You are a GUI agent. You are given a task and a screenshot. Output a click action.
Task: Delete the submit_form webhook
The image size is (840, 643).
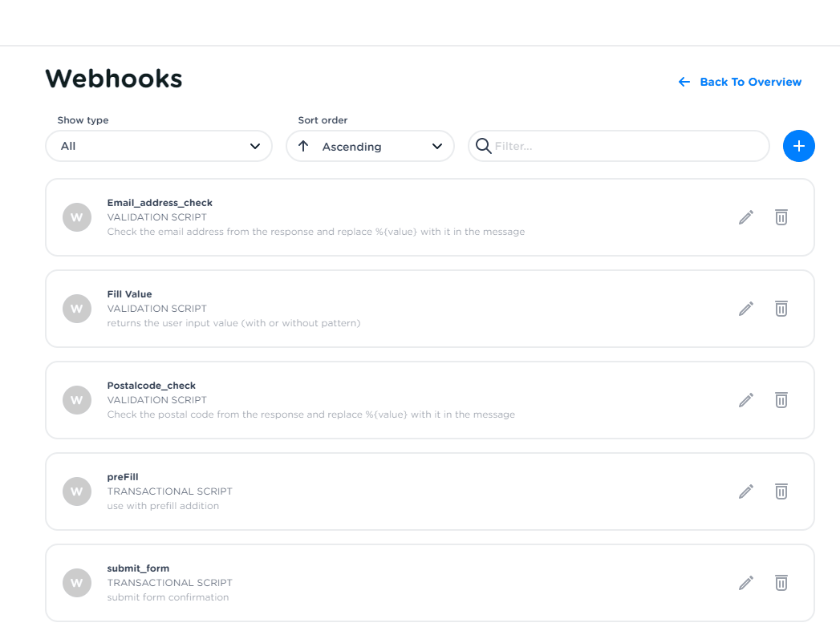click(781, 583)
